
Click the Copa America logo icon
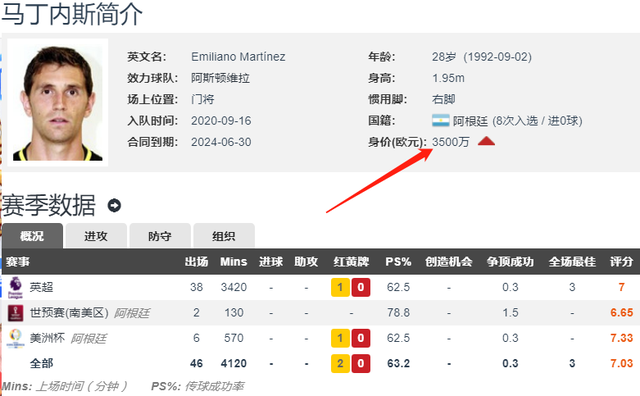click(x=16, y=338)
